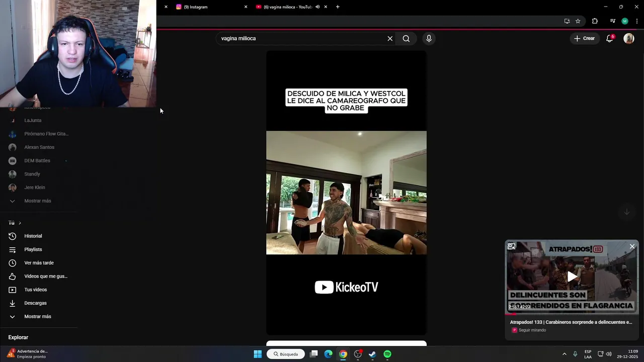This screenshot has height=362, width=644.
Task: Open volume tray control
Action: pos(609,354)
